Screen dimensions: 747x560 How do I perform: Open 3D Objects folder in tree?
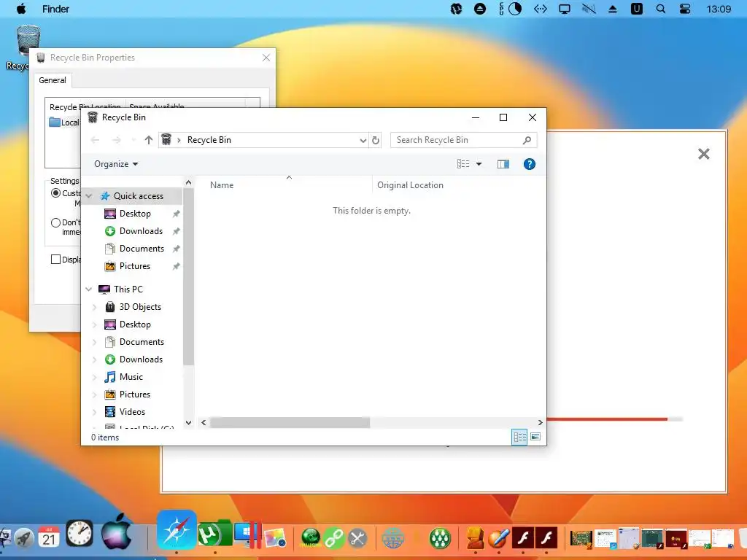(x=140, y=307)
